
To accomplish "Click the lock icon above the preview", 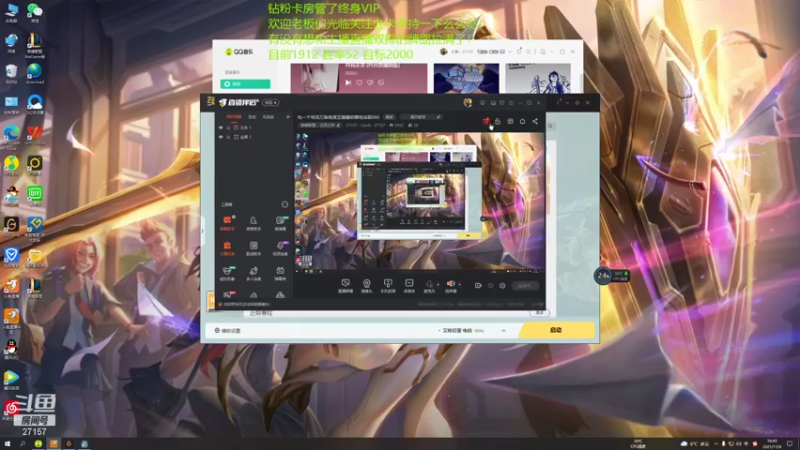I will click(497, 121).
